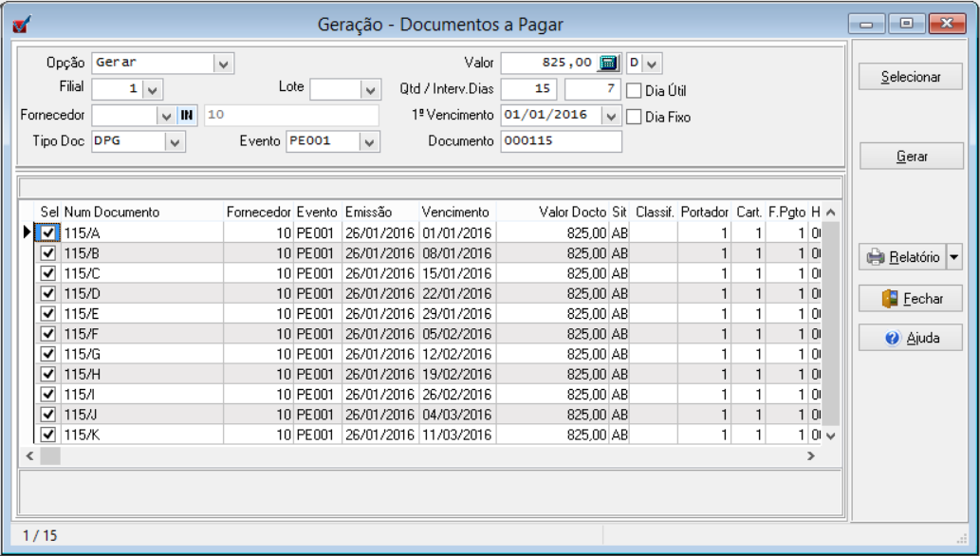Sort by Vencimento column header
Image resolution: width=980 pixels, height=556 pixels.
pyautogui.click(x=456, y=213)
